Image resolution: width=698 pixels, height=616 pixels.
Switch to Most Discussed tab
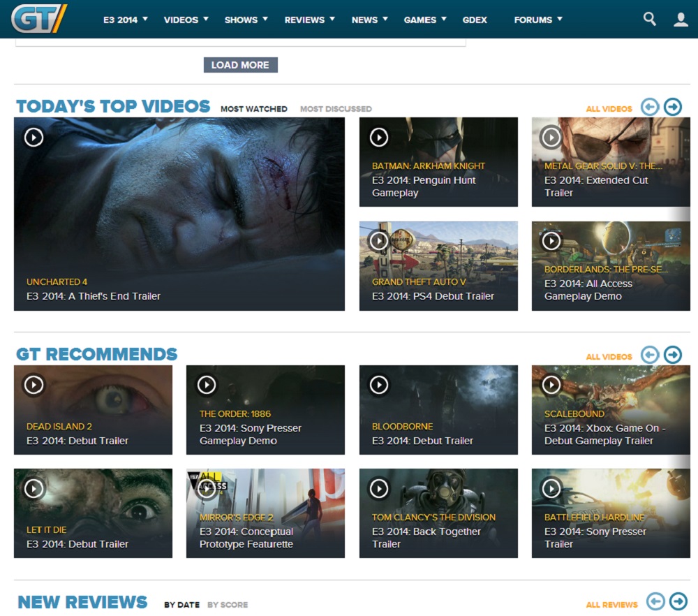[x=336, y=109]
